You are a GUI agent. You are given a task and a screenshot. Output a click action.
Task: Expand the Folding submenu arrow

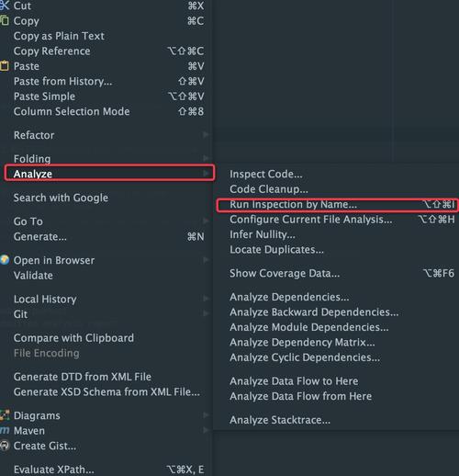point(206,158)
